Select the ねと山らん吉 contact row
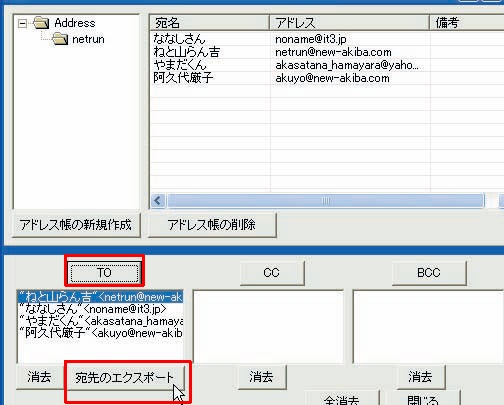 click(x=327, y=52)
